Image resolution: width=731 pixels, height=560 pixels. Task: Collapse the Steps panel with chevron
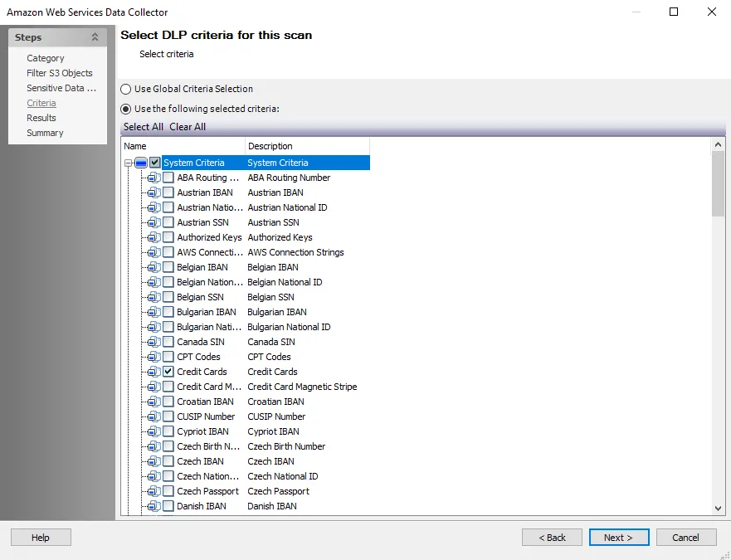click(x=95, y=37)
